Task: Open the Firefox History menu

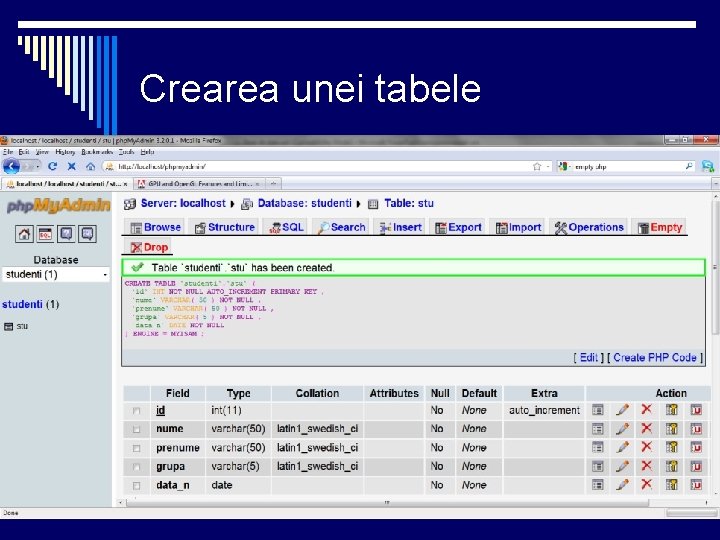Action: click(x=65, y=152)
